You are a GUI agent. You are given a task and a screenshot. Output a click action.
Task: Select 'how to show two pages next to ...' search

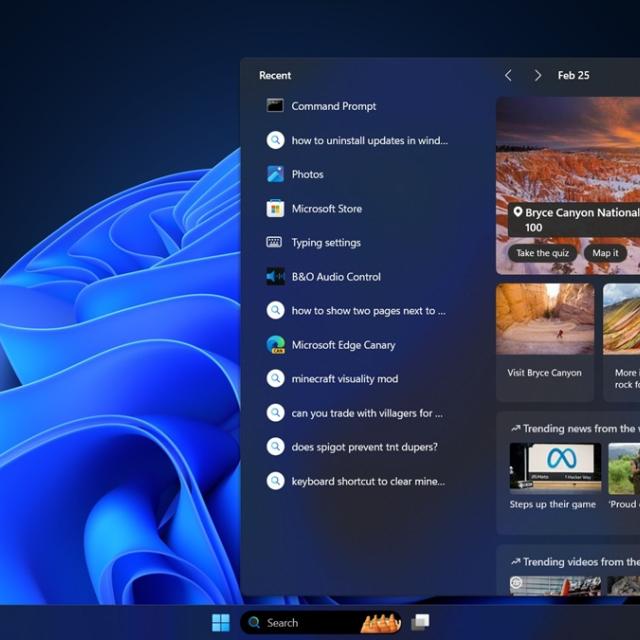(x=369, y=311)
